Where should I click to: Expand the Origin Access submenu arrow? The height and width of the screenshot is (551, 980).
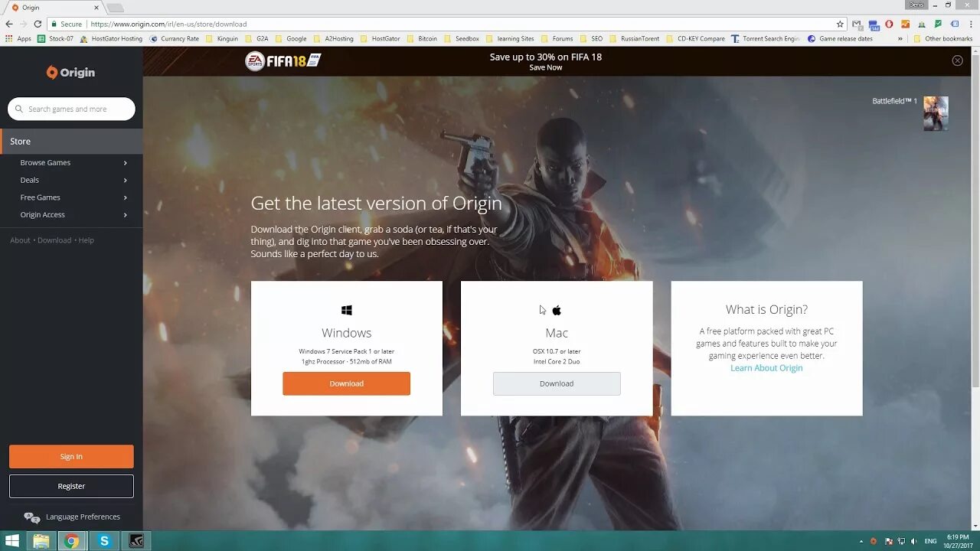pyautogui.click(x=126, y=215)
